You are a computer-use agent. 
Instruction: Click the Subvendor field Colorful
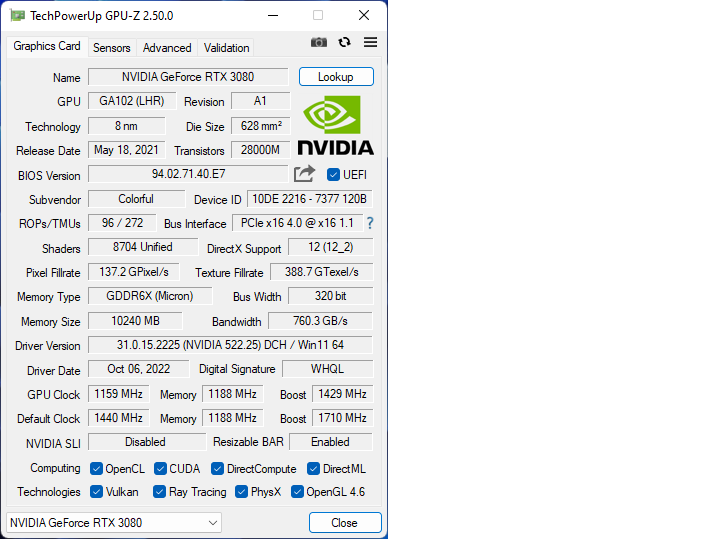[136, 199]
